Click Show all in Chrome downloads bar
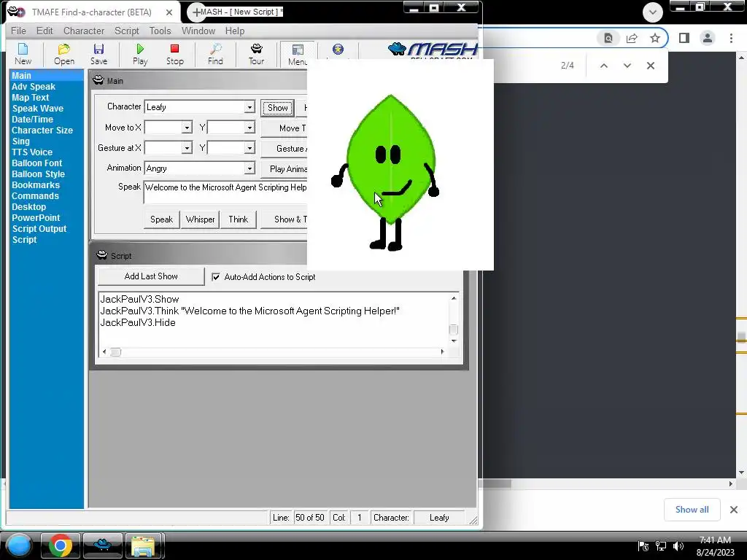 [x=692, y=510]
